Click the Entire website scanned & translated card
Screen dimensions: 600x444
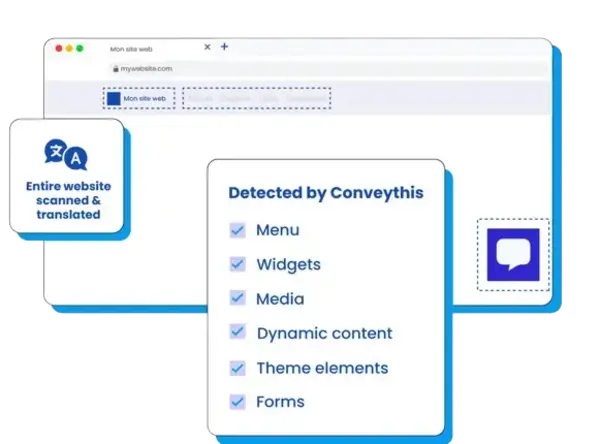point(69,180)
